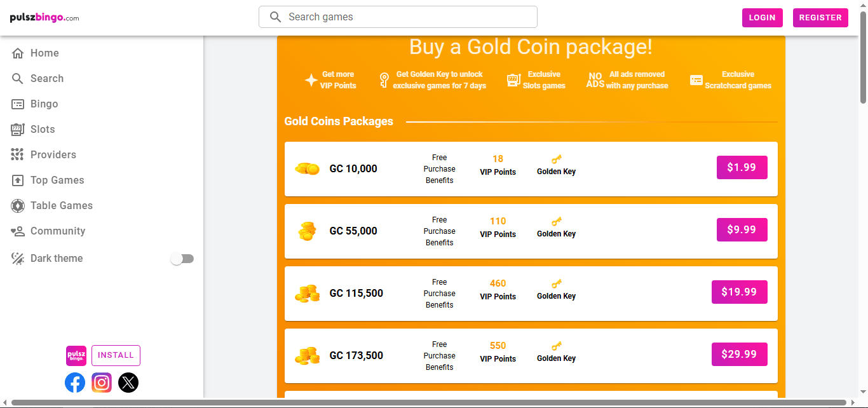Click the Home house icon in sidebar
Image resolution: width=868 pixels, height=408 pixels.
coord(18,53)
